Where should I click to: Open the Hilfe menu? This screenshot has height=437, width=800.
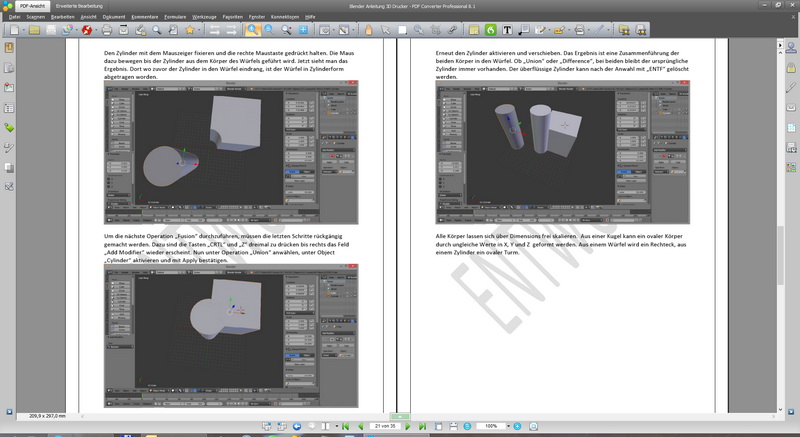[310, 17]
